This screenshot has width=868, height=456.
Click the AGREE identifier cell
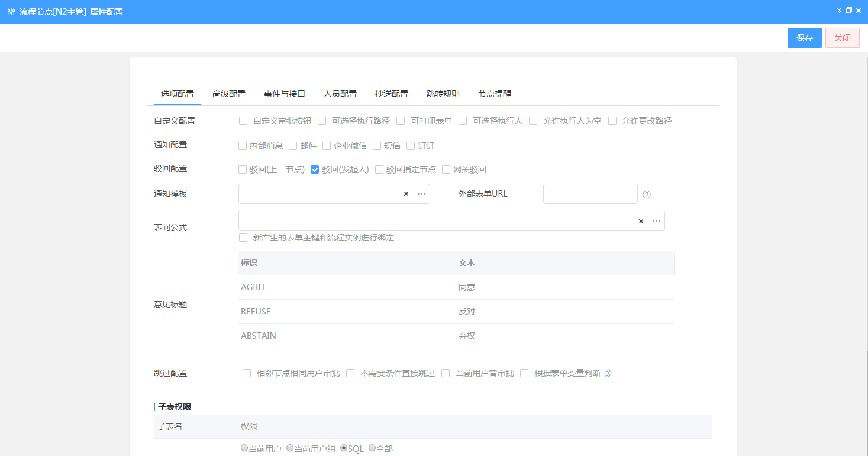tap(347, 287)
